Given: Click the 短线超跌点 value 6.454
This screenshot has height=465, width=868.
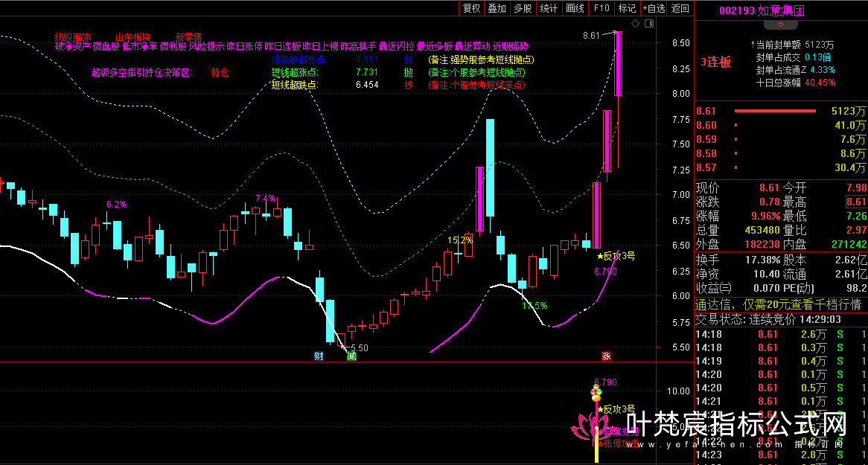Looking at the screenshot, I should tap(368, 85).
